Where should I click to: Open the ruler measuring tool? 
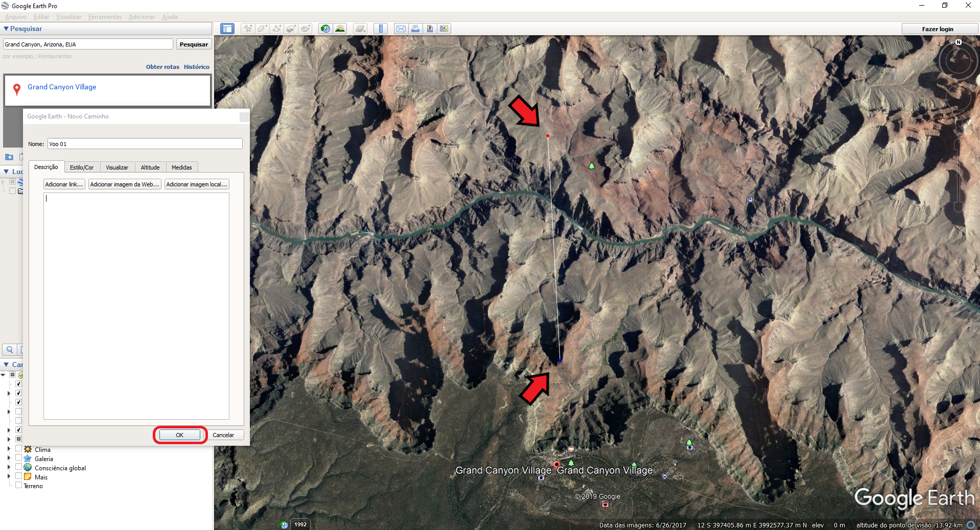point(381,29)
